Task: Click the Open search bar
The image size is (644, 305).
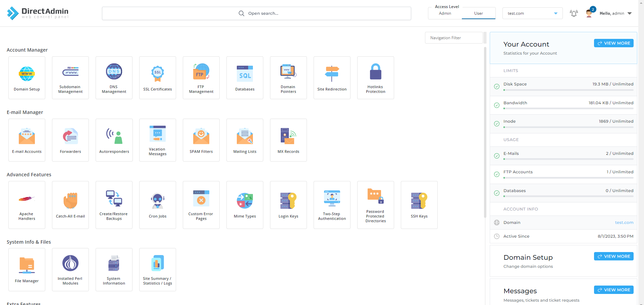Action: tap(257, 13)
